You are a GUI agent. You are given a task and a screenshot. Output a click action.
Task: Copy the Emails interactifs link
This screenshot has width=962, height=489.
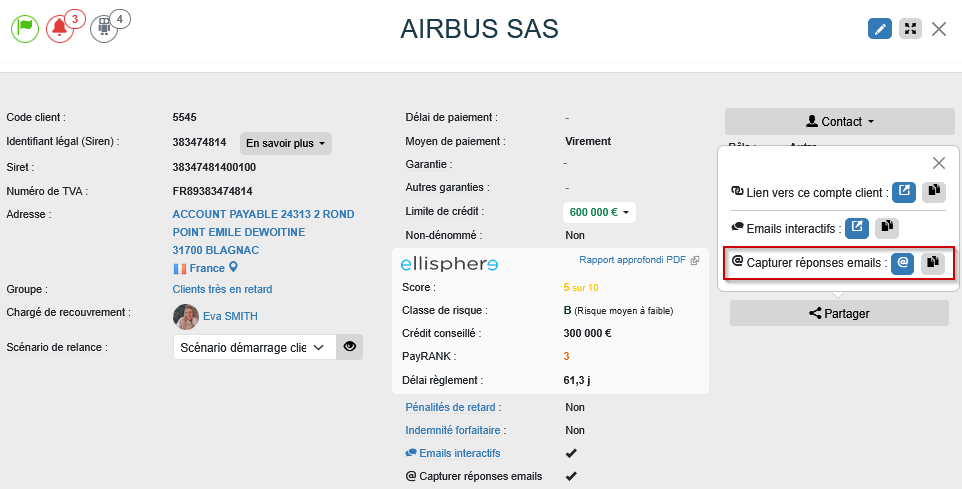(x=887, y=228)
